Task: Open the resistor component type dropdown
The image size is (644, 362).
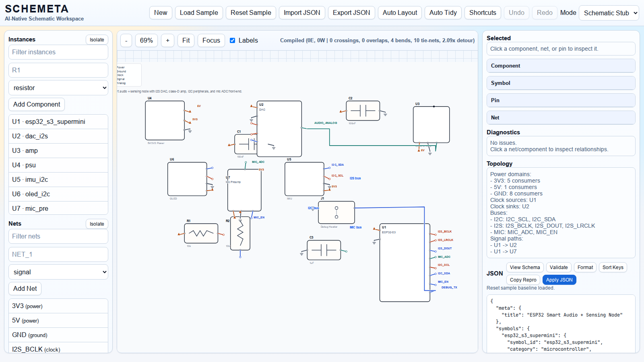Action: click(x=58, y=88)
